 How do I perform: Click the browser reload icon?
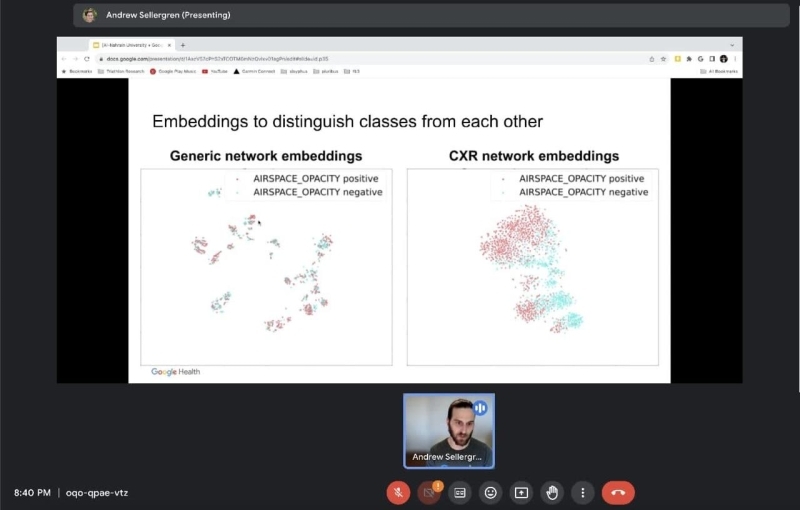click(x=87, y=58)
